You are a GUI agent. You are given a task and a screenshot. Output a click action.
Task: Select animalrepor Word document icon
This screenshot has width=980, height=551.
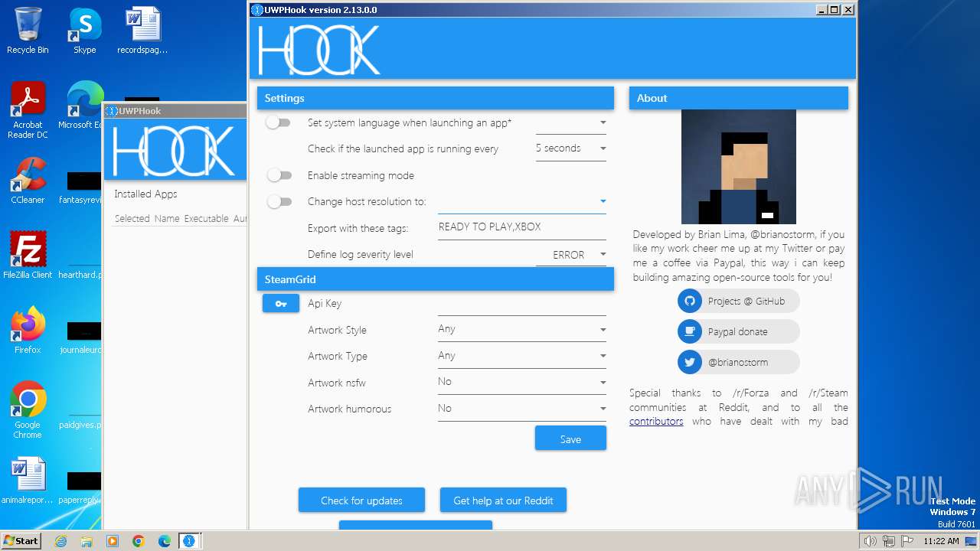click(x=28, y=481)
